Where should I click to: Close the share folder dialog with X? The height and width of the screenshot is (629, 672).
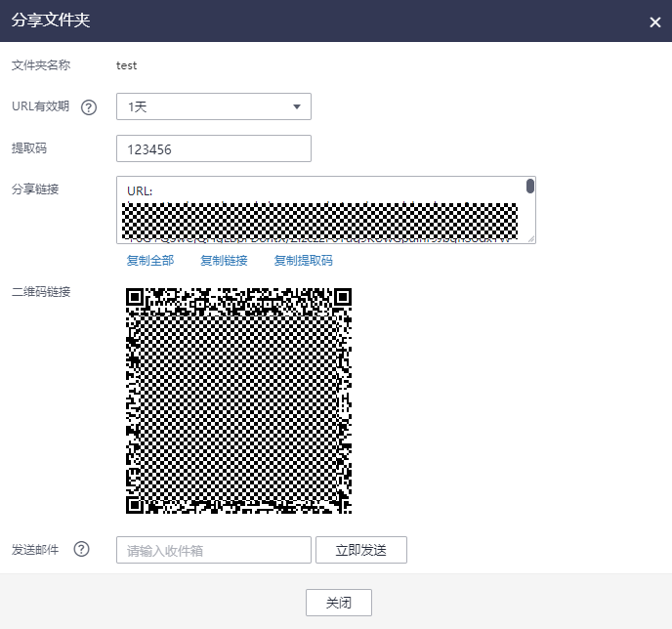(654, 21)
